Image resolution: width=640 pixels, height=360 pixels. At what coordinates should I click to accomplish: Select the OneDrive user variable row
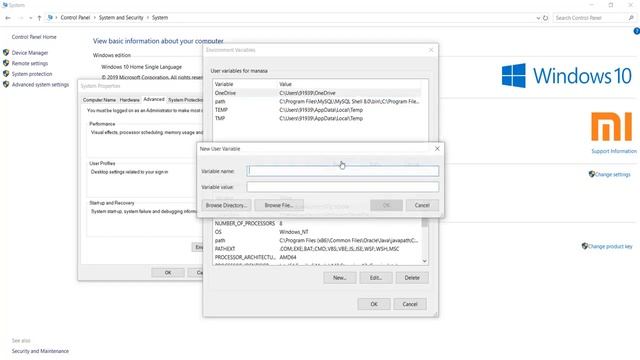click(318, 93)
